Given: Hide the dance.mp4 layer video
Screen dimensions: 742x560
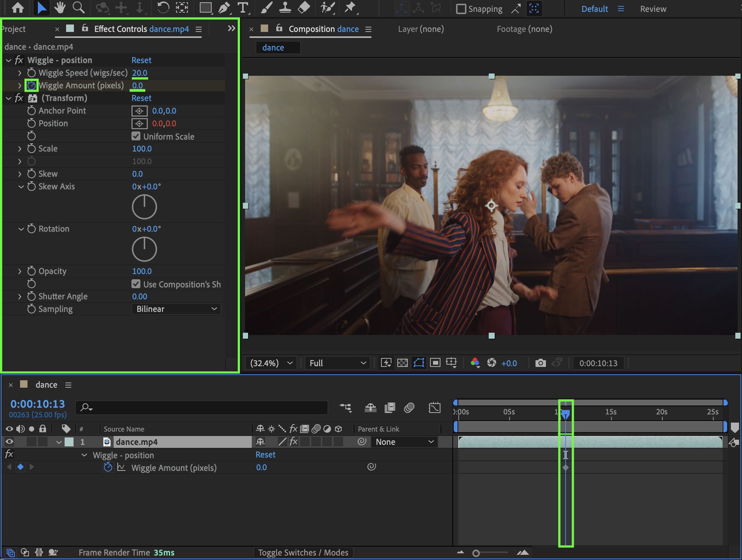Looking at the screenshot, I should pos(9,442).
